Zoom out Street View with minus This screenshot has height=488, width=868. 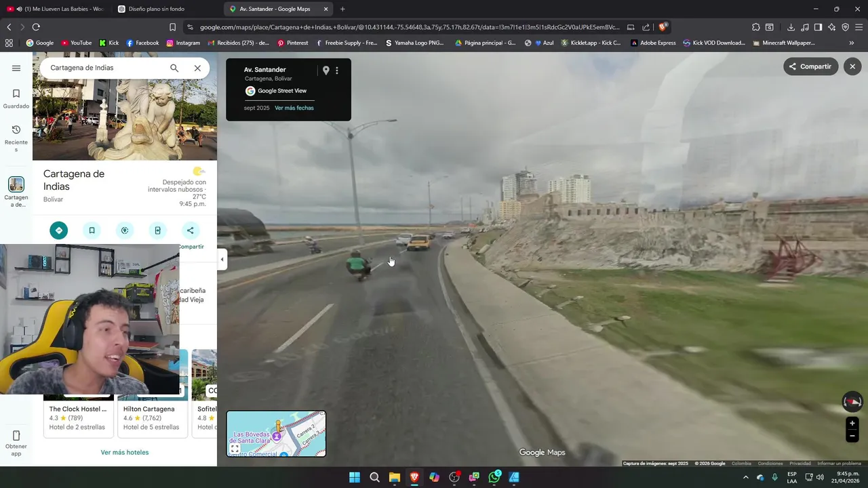852,436
